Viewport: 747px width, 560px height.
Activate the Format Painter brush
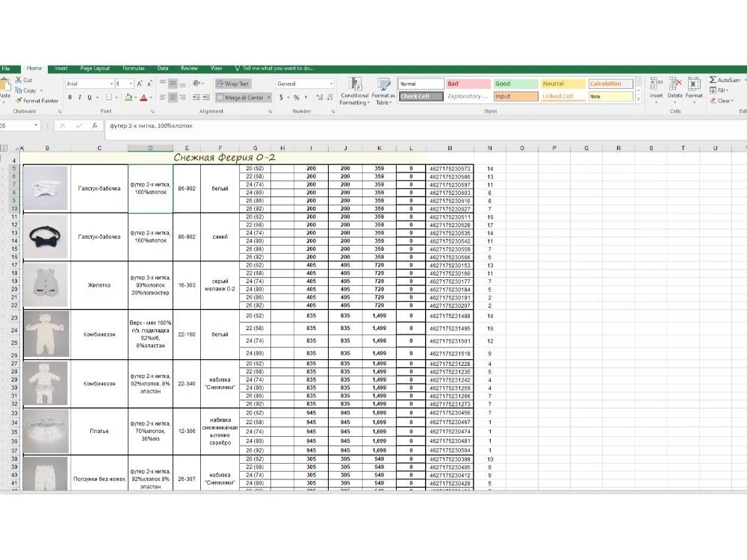pos(19,101)
